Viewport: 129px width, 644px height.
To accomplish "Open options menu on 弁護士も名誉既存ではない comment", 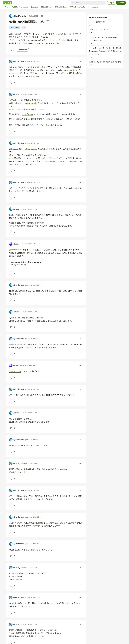I will 80,339.
